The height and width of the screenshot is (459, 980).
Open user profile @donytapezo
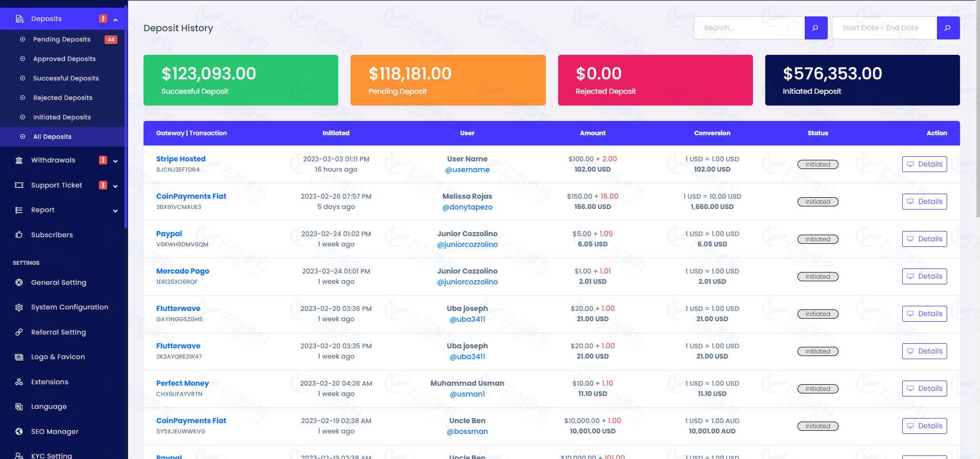coord(467,207)
